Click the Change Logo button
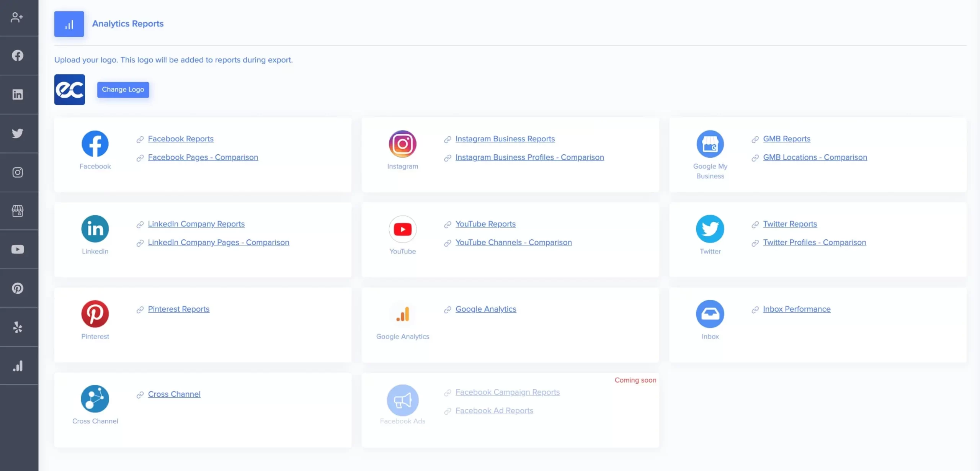 tap(123, 90)
